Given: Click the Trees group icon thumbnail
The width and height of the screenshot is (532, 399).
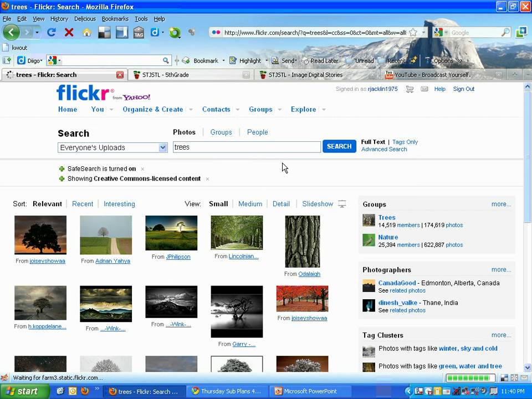Looking at the screenshot, I should click(369, 220).
